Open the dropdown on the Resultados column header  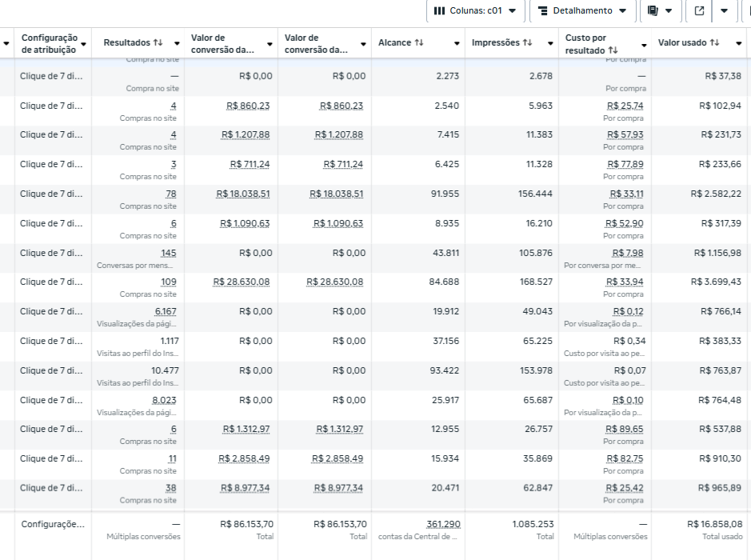coord(175,43)
